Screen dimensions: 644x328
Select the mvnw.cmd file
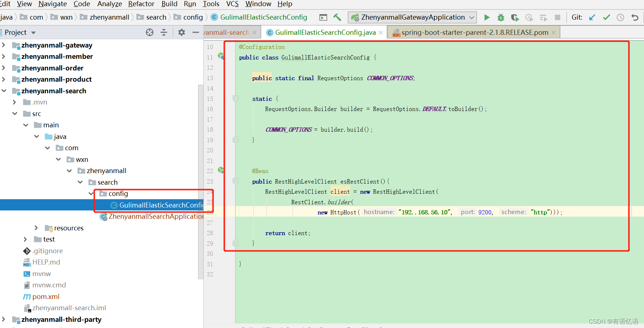pos(49,285)
